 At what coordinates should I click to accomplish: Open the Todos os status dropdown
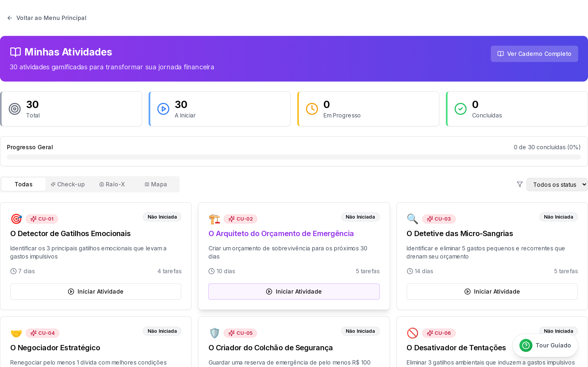click(x=557, y=185)
